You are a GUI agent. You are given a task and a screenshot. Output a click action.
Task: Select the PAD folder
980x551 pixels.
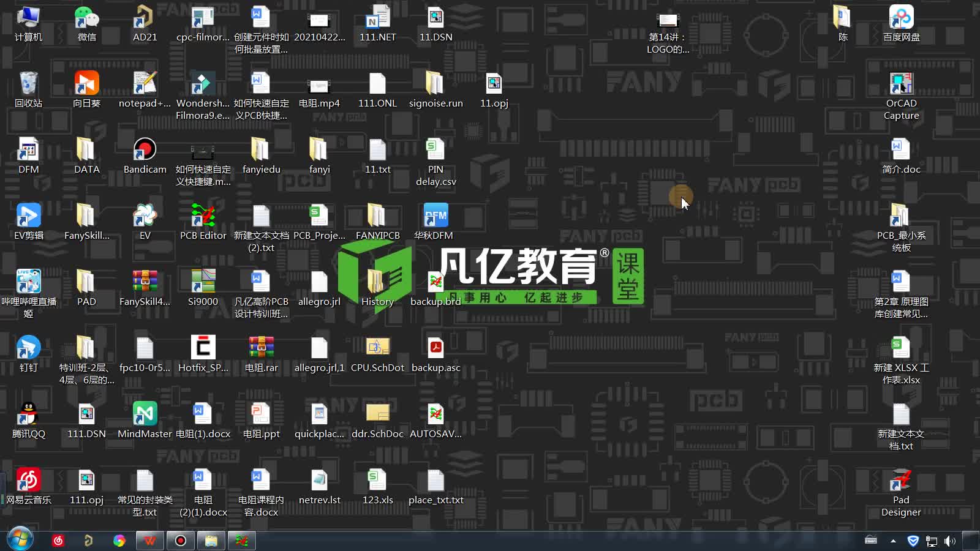pyautogui.click(x=86, y=289)
